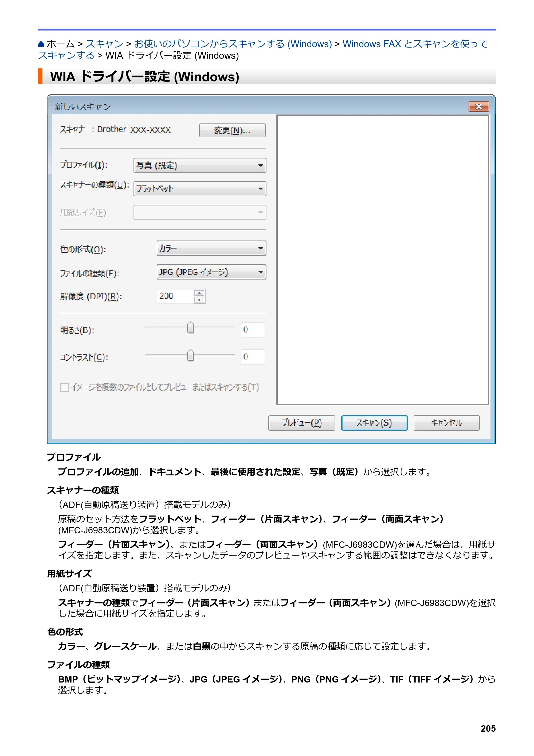Image resolution: width=534 pixels, height=756 pixels.
Task: Open ファイルの種類 dropdown showing JPG
Action: pos(211,272)
